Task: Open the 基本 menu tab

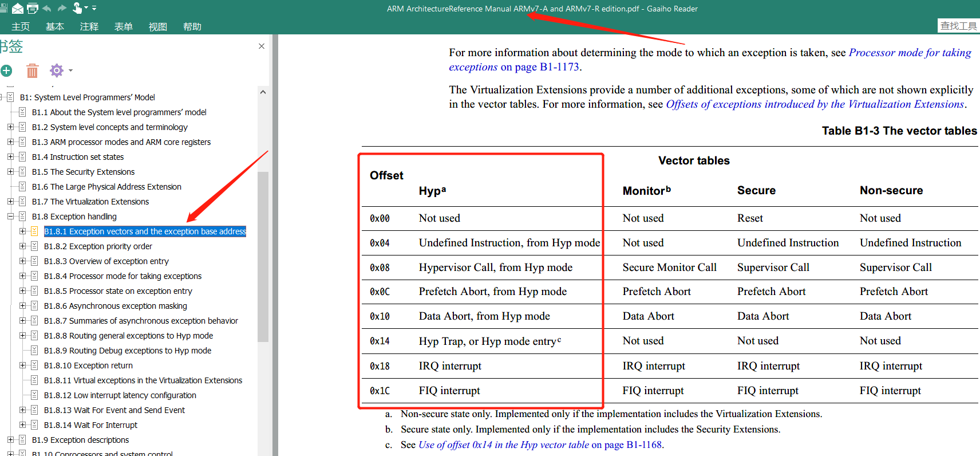Action: point(55,26)
